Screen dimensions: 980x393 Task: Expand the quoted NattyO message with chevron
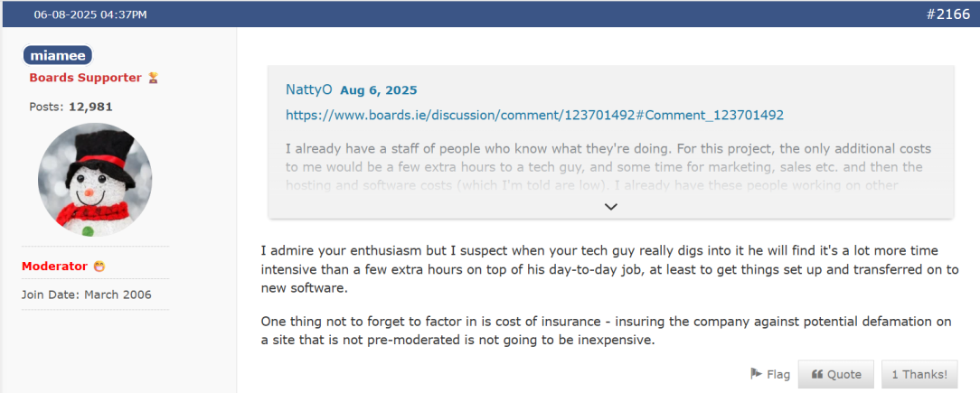pos(611,206)
